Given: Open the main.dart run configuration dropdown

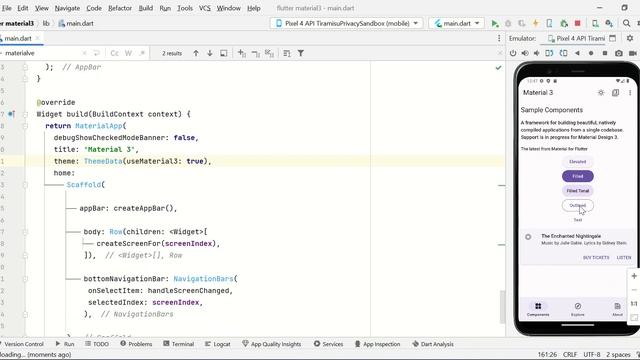Looking at the screenshot, I should pyautogui.click(x=456, y=24).
